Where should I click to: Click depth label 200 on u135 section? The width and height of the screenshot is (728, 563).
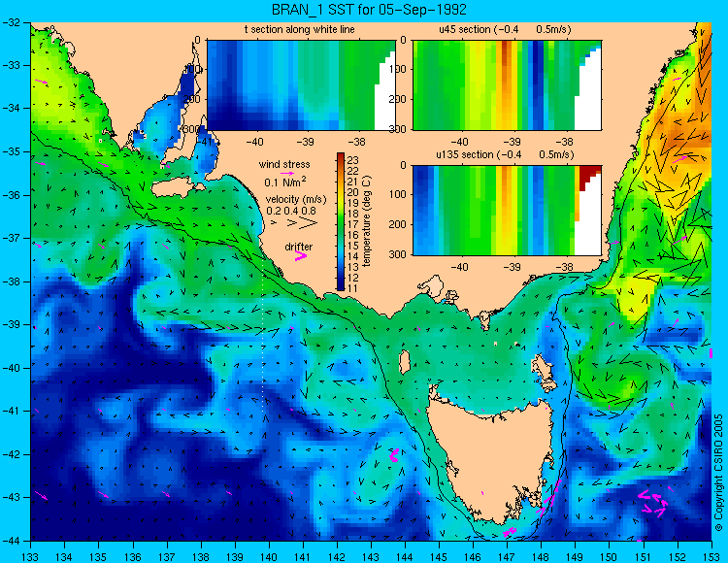(x=398, y=224)
